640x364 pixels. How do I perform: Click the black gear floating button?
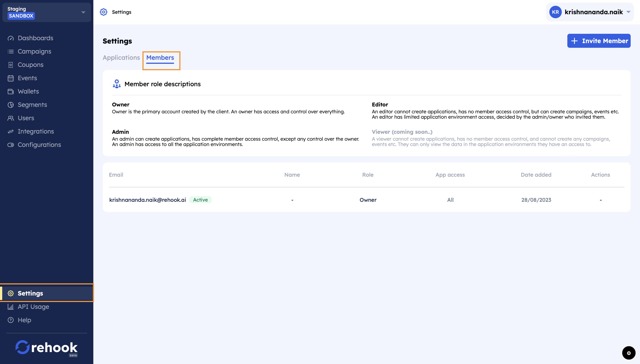pyautogui.click(x=628, y=353)
